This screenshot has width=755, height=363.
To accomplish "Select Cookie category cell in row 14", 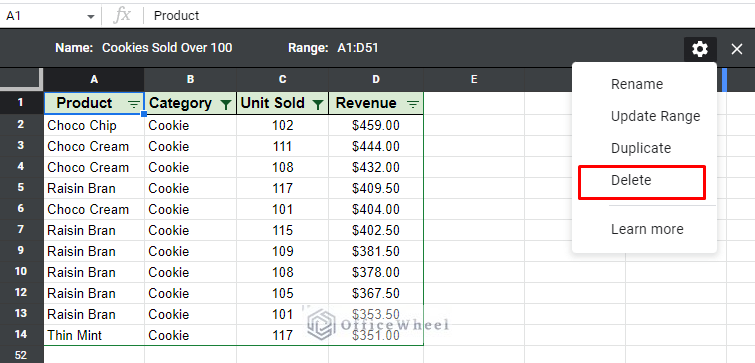I will [190, 335].
